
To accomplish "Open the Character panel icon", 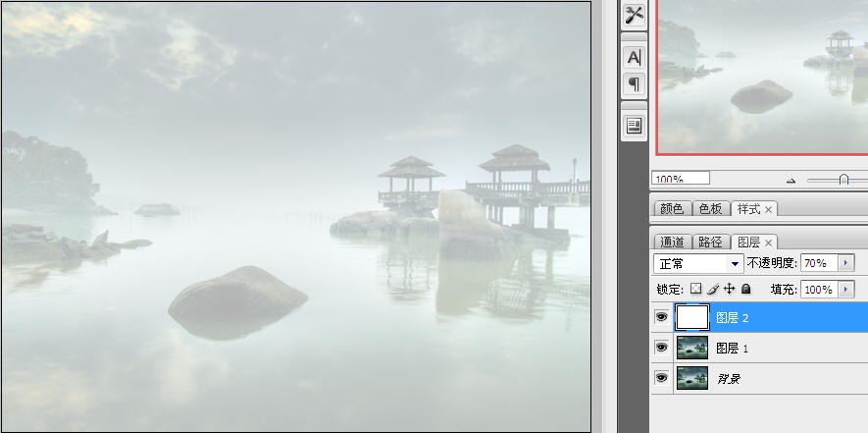I will point(634,57).
